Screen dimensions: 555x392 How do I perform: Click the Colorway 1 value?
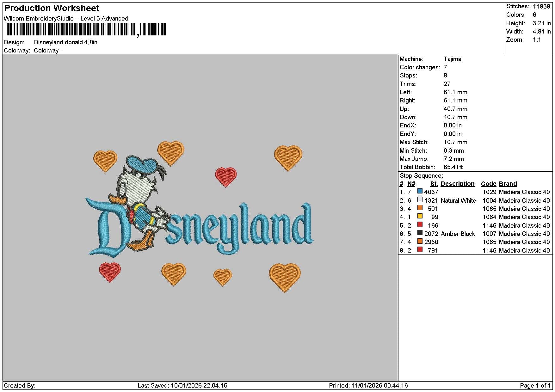[48, 50]
